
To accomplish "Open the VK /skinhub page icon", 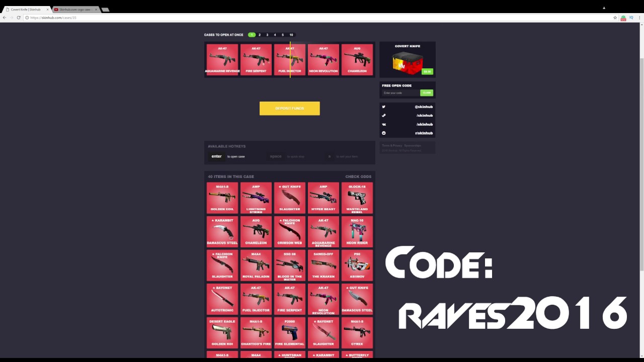I will point(383,124).
